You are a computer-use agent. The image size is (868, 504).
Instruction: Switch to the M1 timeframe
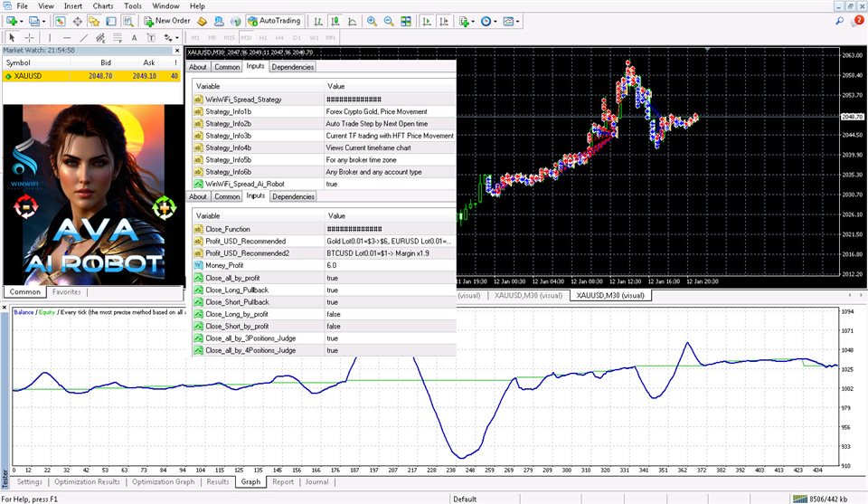[x=195, y=38]
